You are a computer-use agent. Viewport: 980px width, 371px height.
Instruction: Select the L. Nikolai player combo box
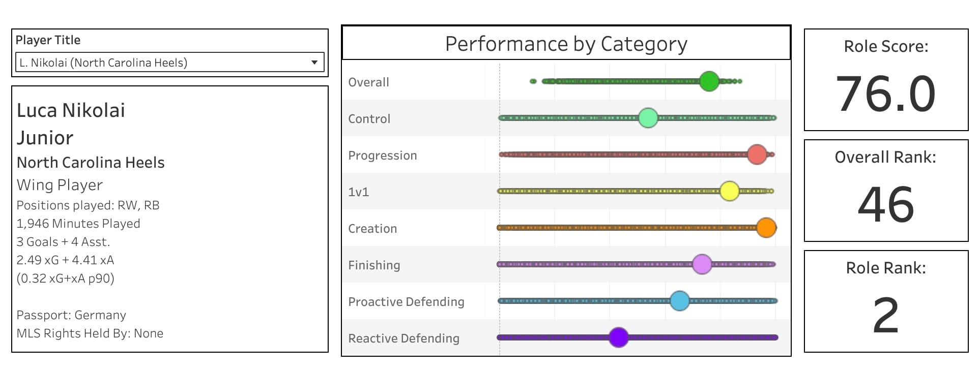point(163,63)
